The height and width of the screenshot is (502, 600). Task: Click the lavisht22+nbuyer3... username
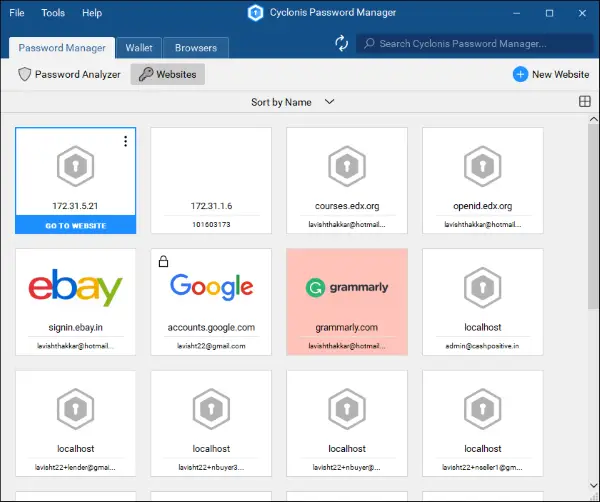(x=211, y=467)
